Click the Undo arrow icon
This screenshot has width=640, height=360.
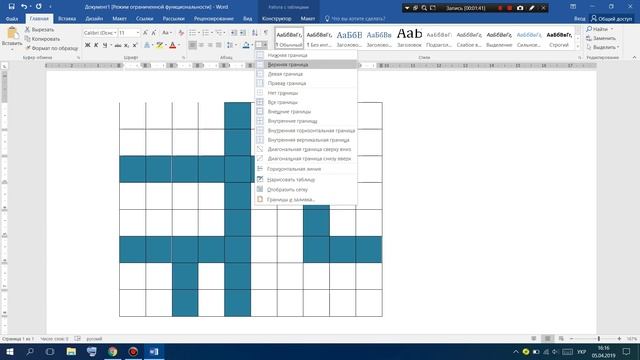click(24, 7)
